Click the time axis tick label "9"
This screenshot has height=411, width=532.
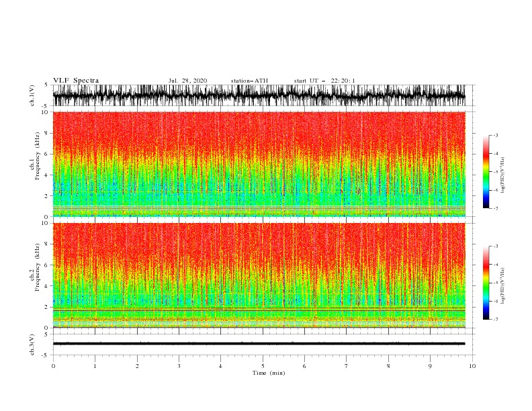tap(430, 366)
